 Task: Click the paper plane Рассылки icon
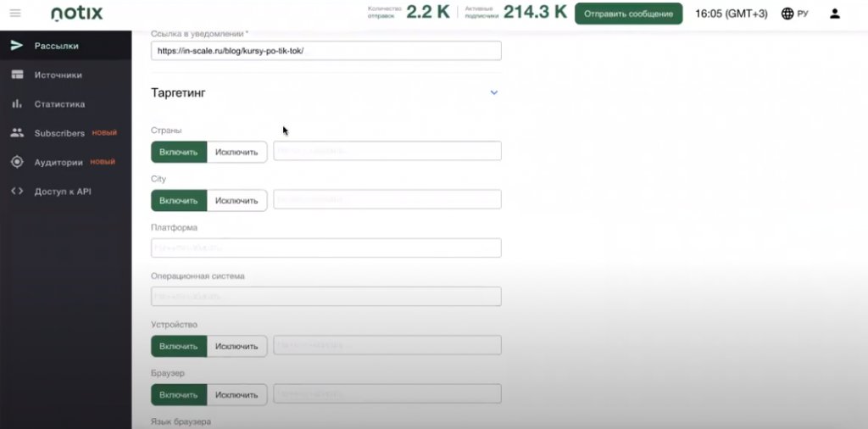17,46
